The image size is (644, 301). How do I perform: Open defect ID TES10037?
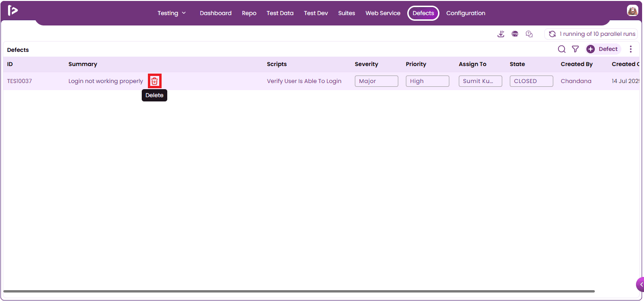click(19, 81)
